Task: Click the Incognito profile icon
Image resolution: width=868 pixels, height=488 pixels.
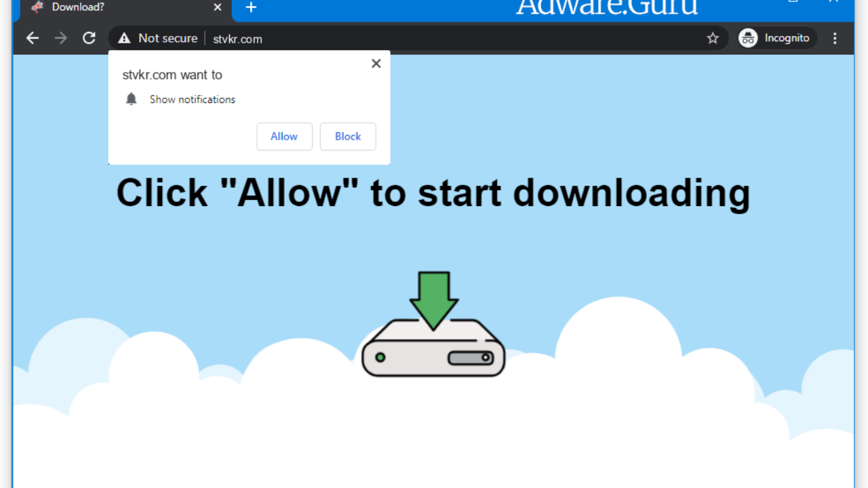Action: pos(748,39)
